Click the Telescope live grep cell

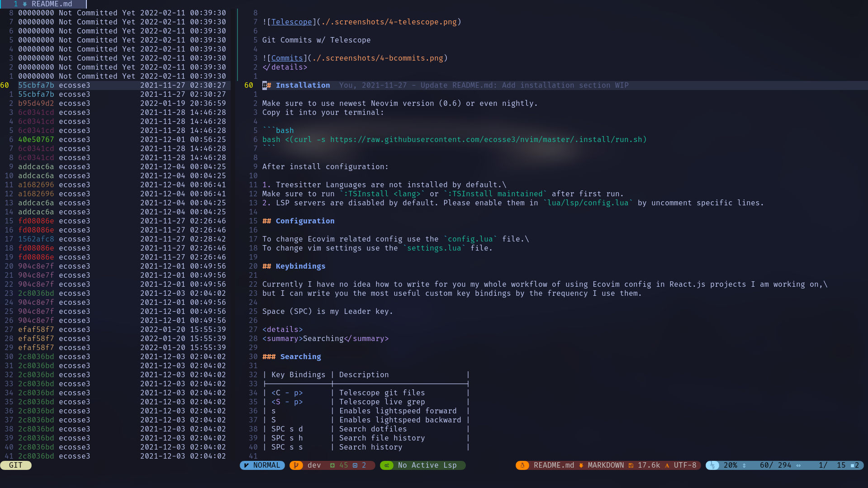point(382,402)
